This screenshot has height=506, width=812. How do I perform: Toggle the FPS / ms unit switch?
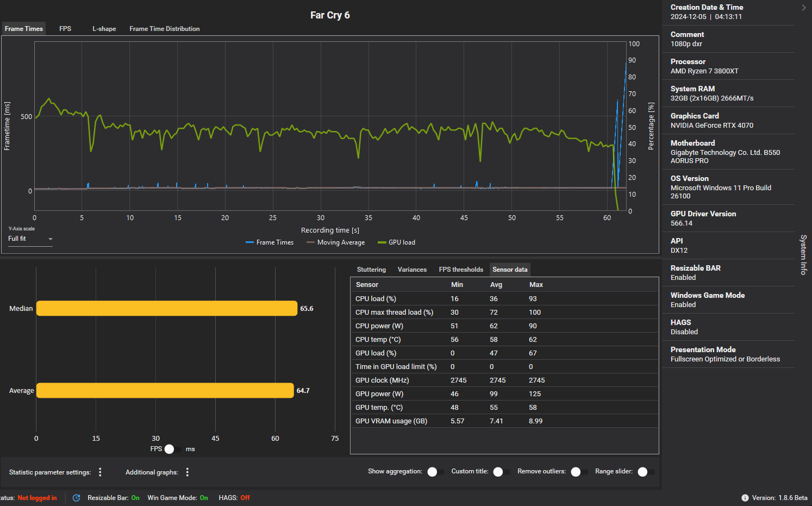[173, 449]
